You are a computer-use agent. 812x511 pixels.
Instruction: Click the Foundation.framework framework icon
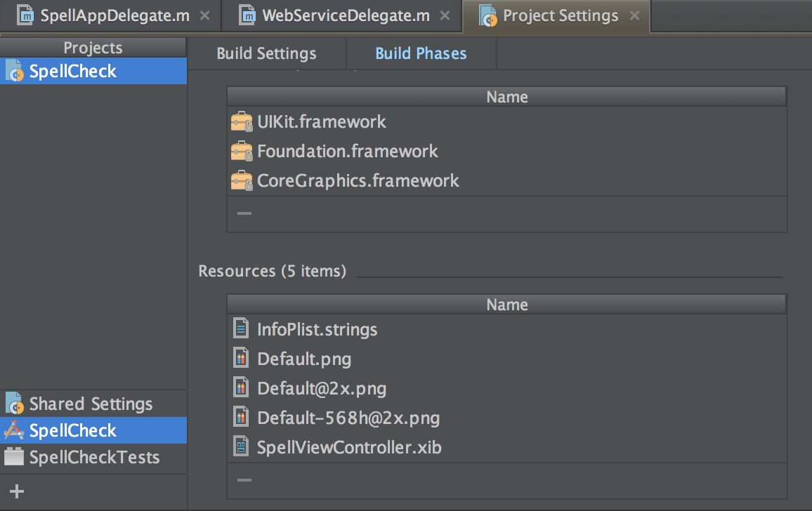click(x=242, y=151)
